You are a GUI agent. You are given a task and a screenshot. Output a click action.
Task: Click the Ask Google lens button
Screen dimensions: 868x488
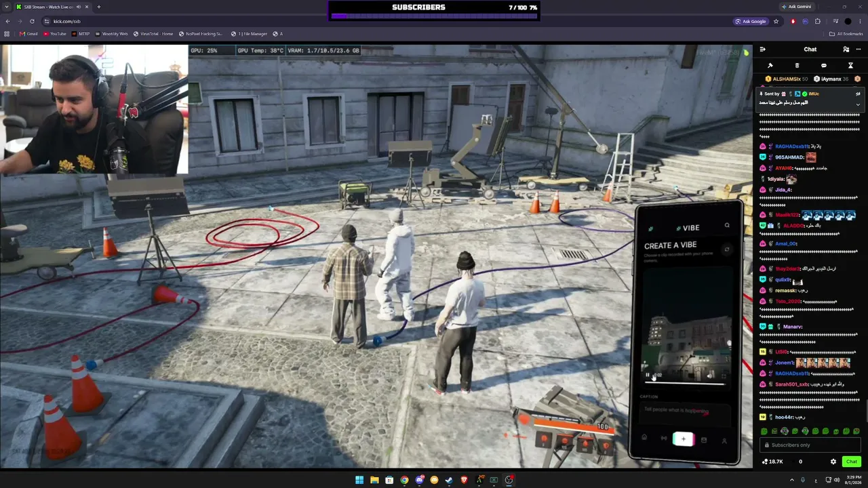[751, 21]
